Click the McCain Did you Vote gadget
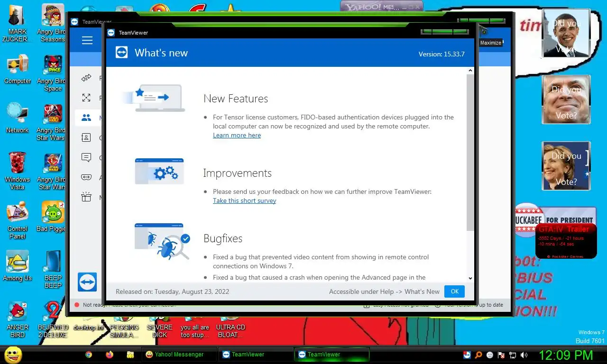 [x=566, y=100]
